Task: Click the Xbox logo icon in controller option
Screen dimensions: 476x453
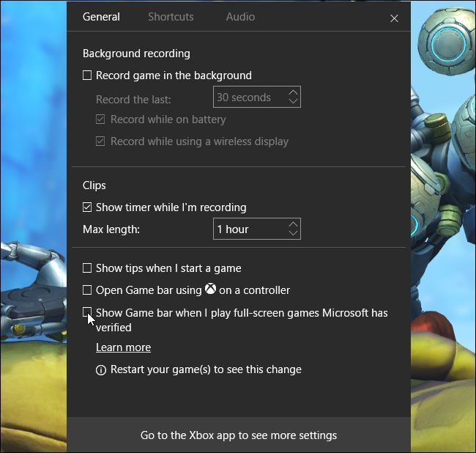Action: (x=210, y=289)
